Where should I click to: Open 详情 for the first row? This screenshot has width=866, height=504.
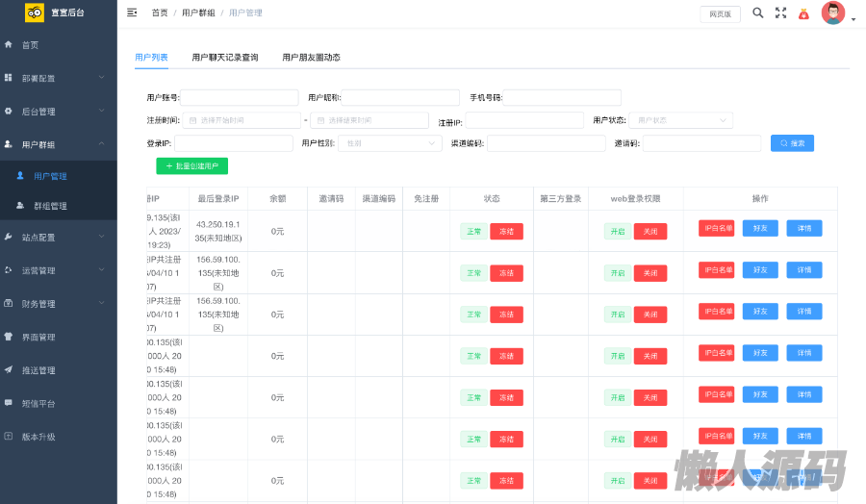(x=804, y=228)
